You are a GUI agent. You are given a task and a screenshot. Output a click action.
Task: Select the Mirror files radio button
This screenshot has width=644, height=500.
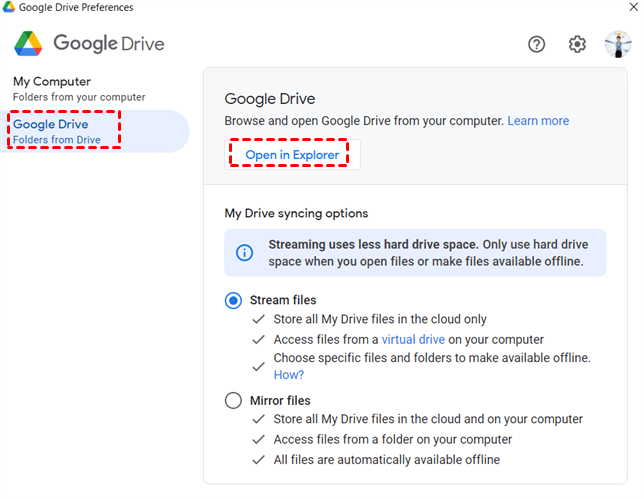coord(233,400)
